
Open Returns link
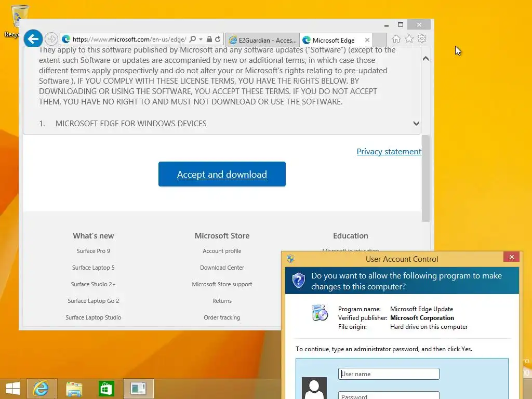[222, 301]
